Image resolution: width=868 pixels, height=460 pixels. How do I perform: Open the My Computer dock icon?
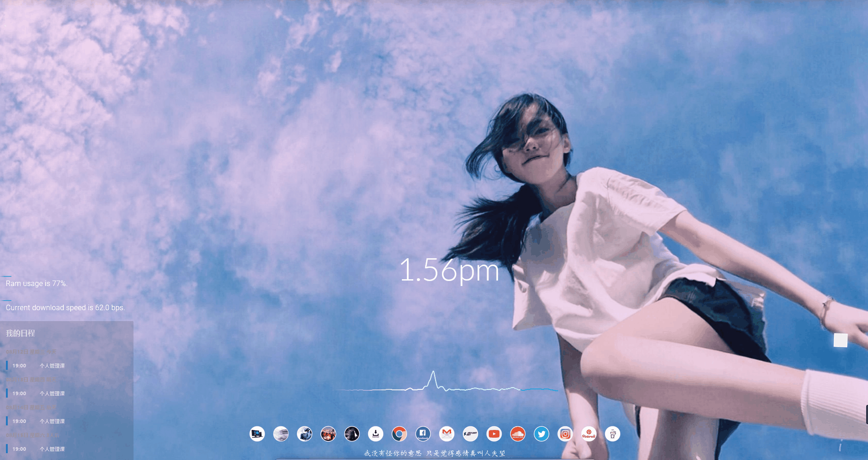point(257,434)
